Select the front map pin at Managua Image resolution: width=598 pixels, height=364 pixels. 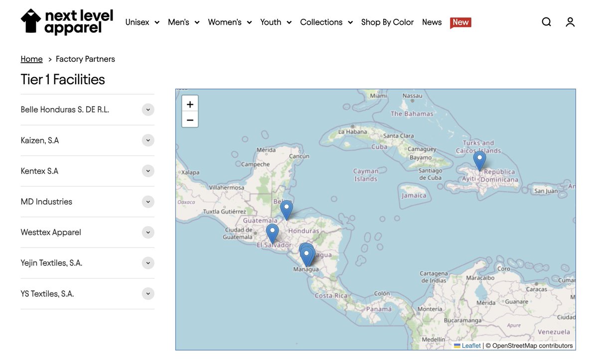point(306,256)
